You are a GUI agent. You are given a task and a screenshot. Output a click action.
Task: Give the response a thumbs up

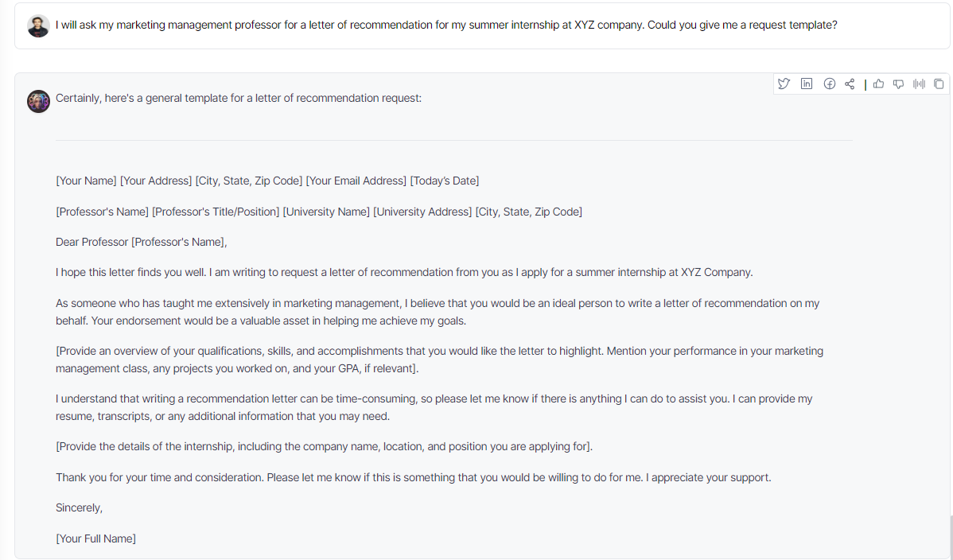[879, 84]
